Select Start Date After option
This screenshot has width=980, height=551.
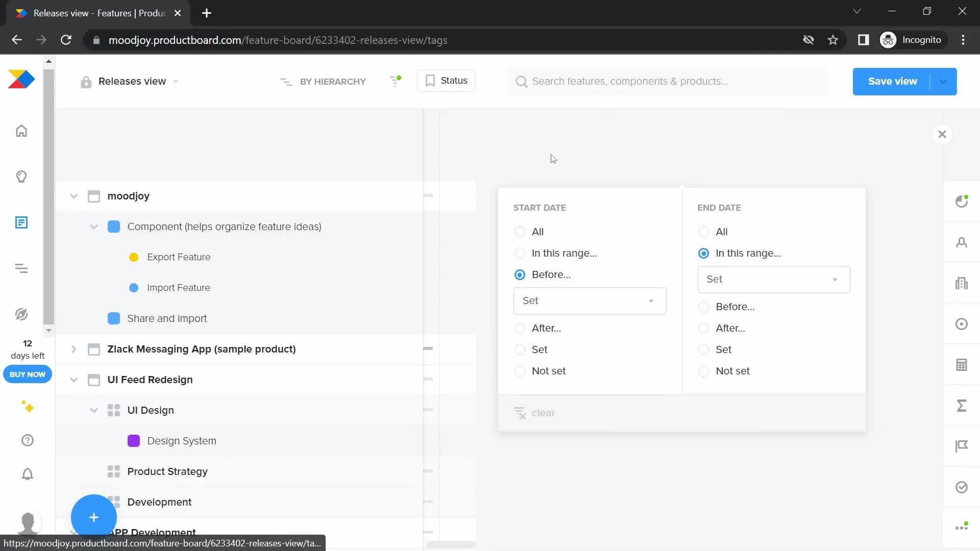coord(520,328)
